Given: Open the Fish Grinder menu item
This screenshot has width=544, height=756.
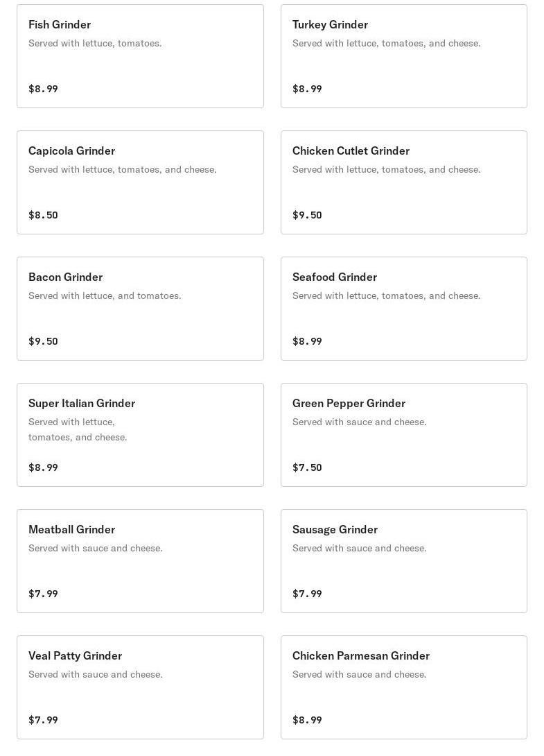Looking at the screenshot, I should (140, 56).
